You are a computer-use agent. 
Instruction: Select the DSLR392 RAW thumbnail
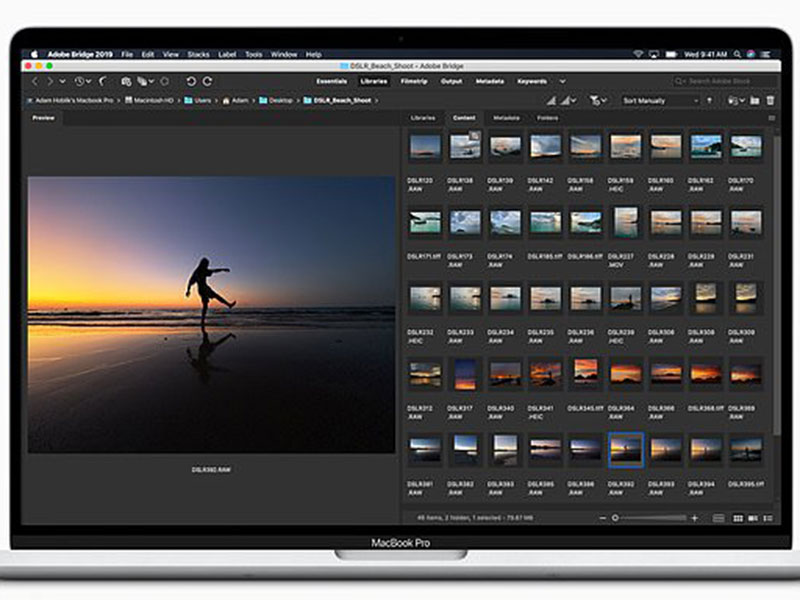[x=626, y=451]
